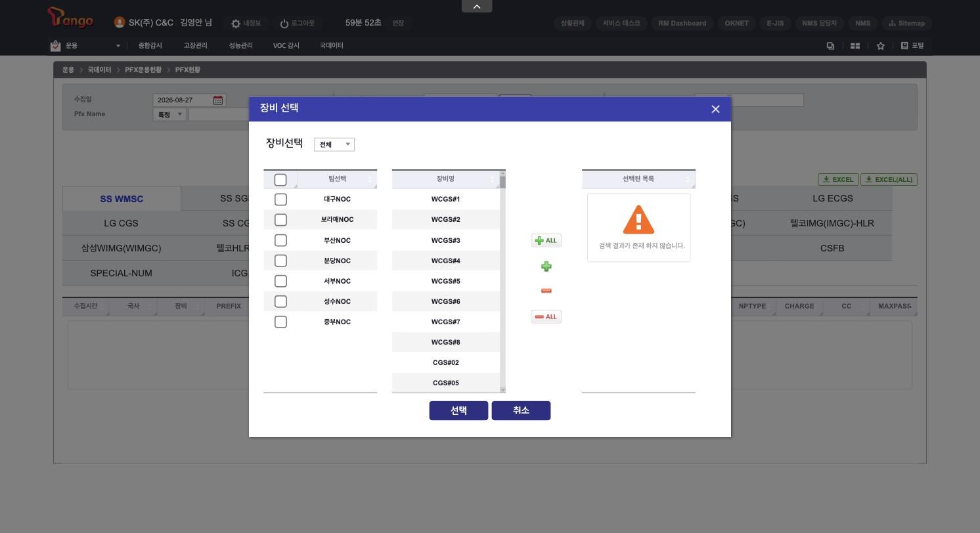The height and width of the screenshot is (533, 980).
Task: Open E-JIS link
Action: (775, 23)
